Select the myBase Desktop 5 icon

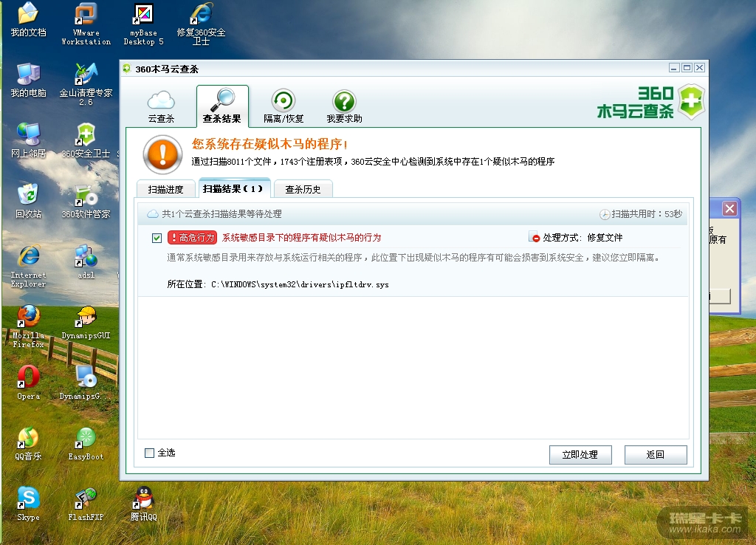[x=144, y=24]
